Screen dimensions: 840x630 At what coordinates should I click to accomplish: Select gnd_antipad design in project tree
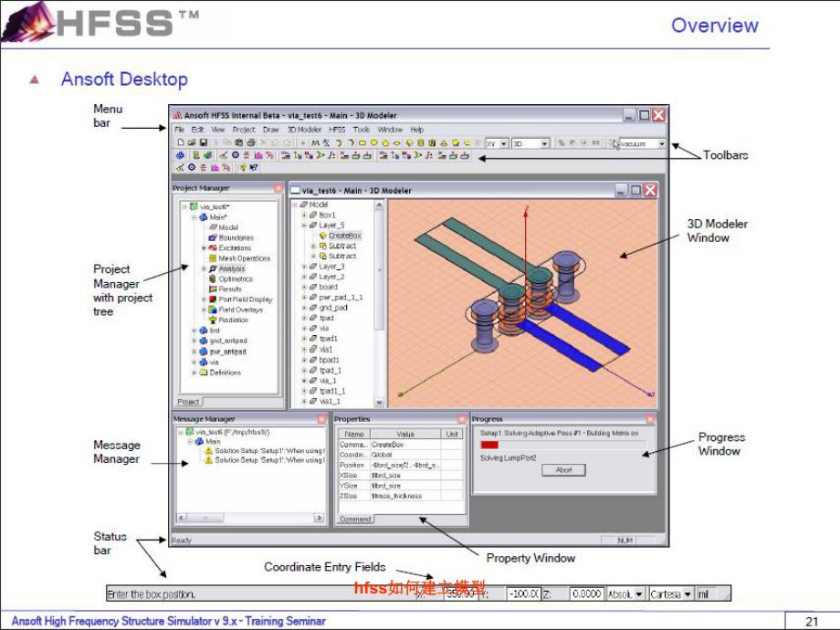coord(228,341)
